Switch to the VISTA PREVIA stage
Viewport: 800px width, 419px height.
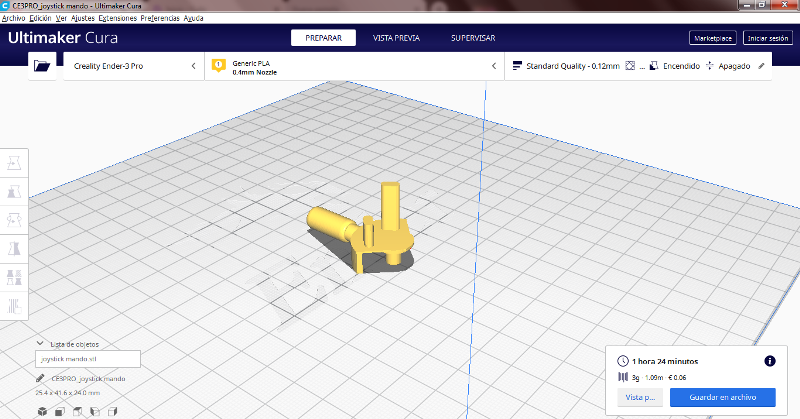[x=396, y=38]
